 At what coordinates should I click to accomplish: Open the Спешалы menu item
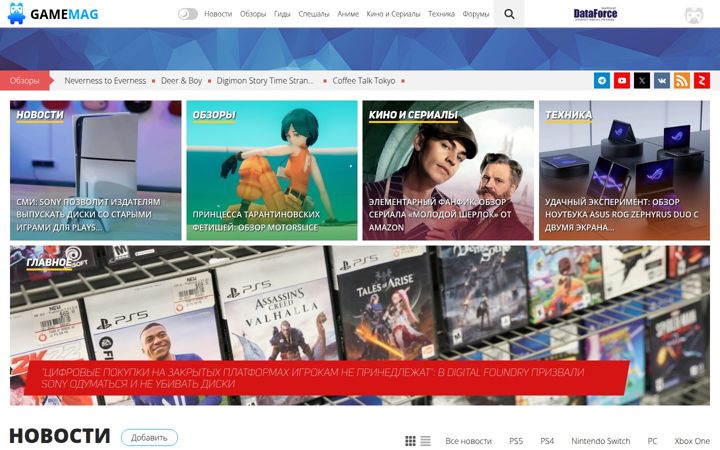coord(314,14)
